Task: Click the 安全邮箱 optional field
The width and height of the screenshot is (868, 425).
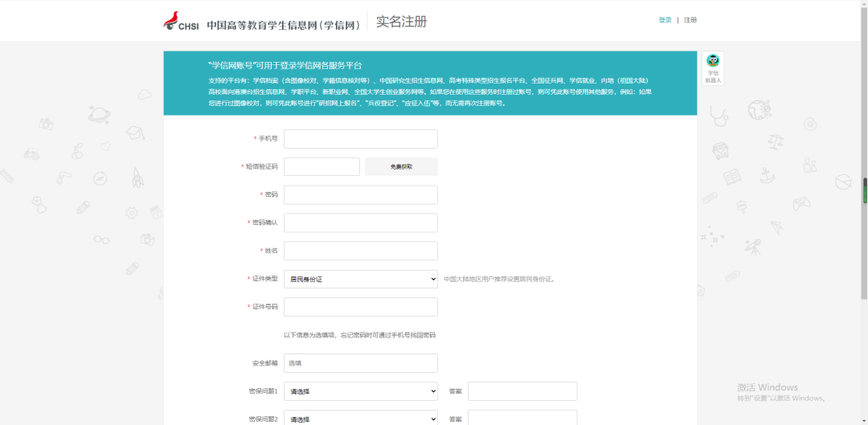Action: (360, 363)
